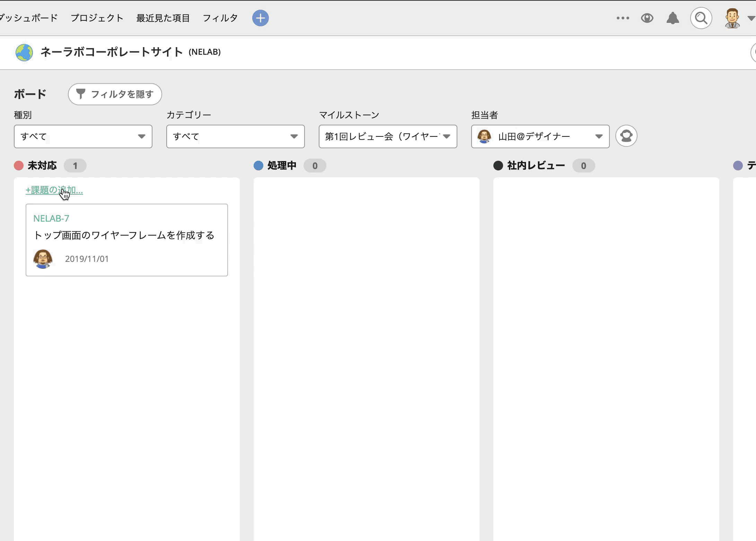Open the 最近見た項目 menu
This screenshot has width=756, height=541.
163,18
